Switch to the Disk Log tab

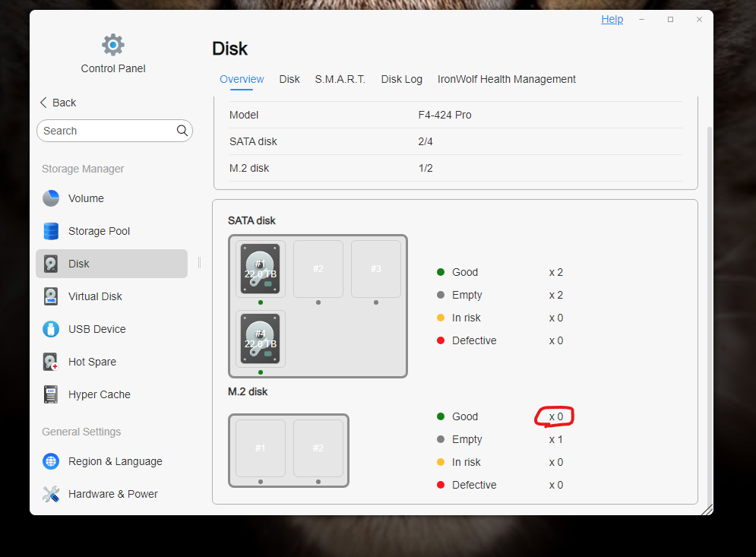coord(402,79)
